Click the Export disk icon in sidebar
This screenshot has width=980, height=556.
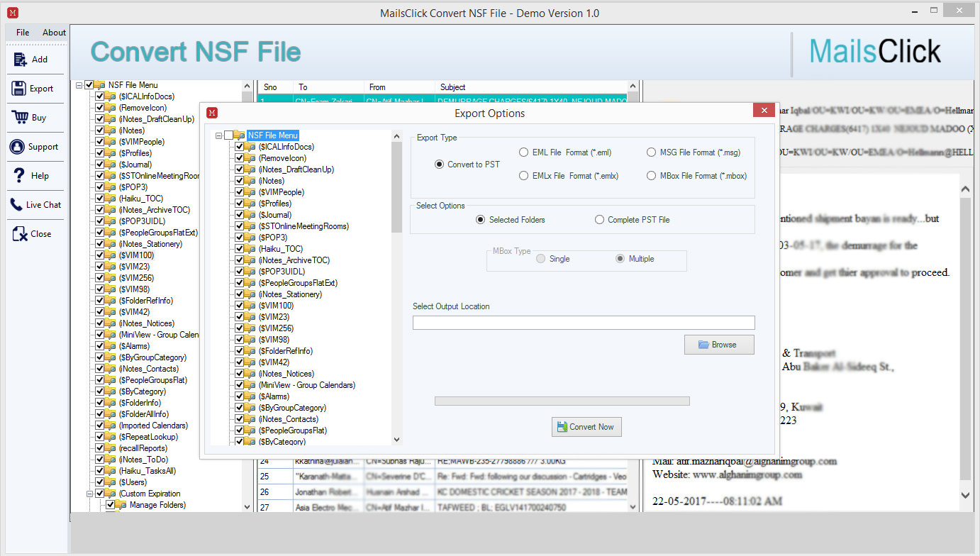tap(18, 89)
